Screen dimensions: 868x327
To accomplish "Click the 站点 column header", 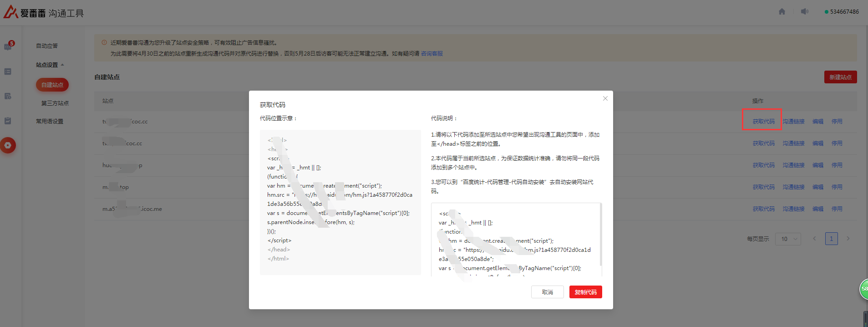I will click(x=108, y=101).
